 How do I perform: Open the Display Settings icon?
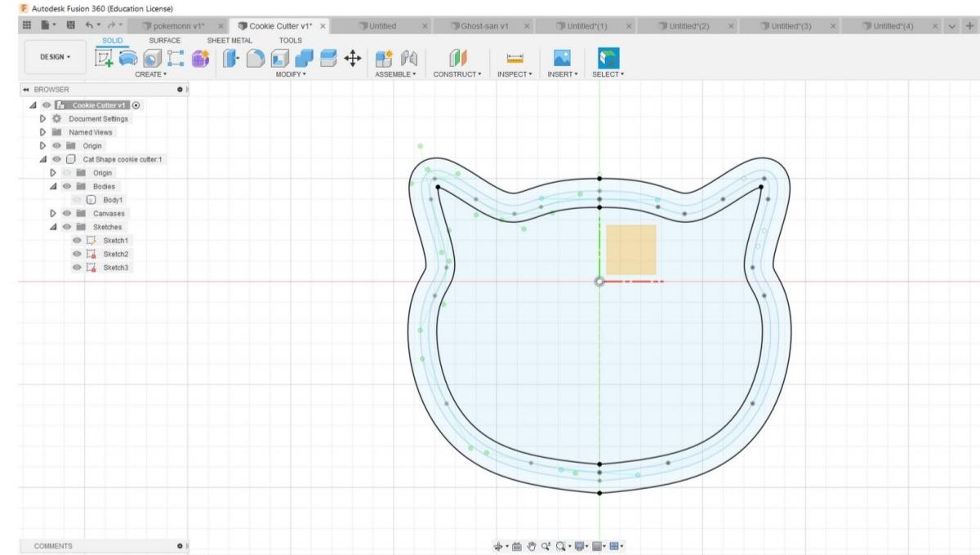pos(579,546)
